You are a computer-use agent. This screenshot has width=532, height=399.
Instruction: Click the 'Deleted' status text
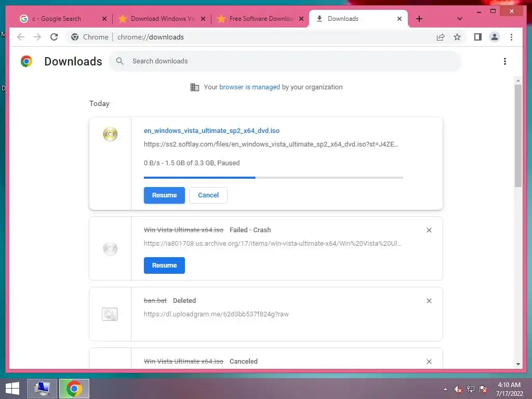[184, 301]
